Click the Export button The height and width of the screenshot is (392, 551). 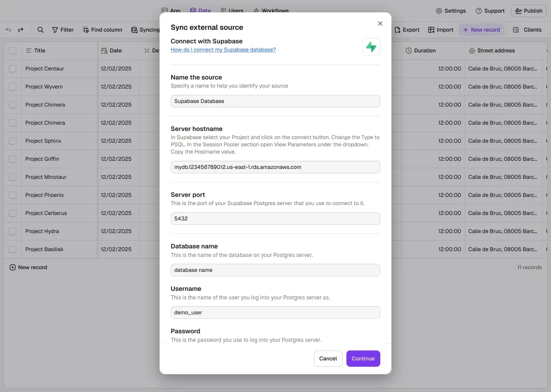coord(407,30)
